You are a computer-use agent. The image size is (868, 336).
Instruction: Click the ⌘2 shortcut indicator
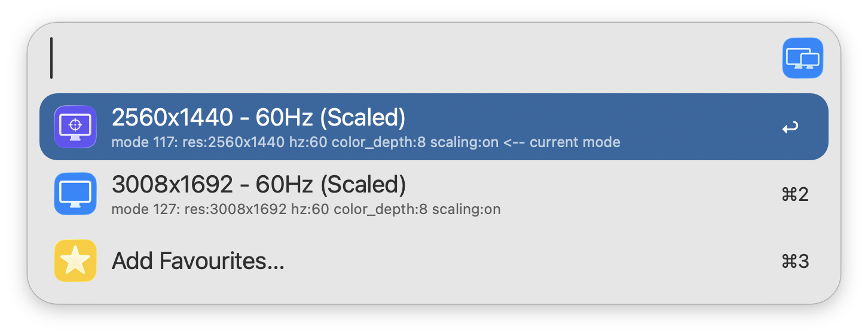tap(795, 194)
